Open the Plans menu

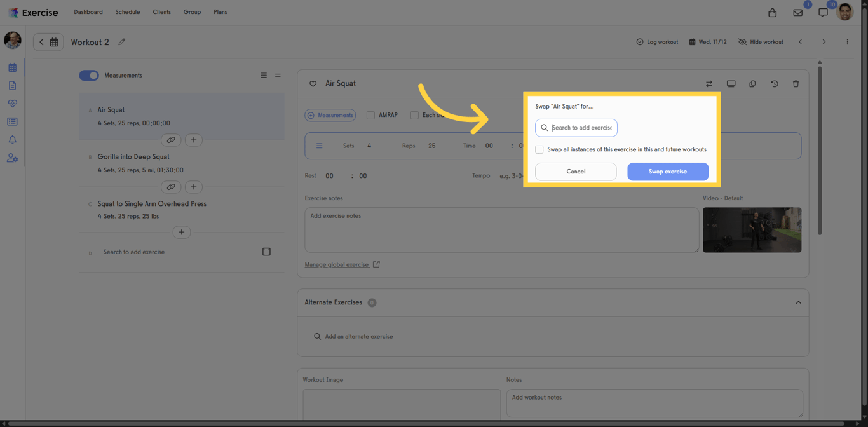(220, 12)
